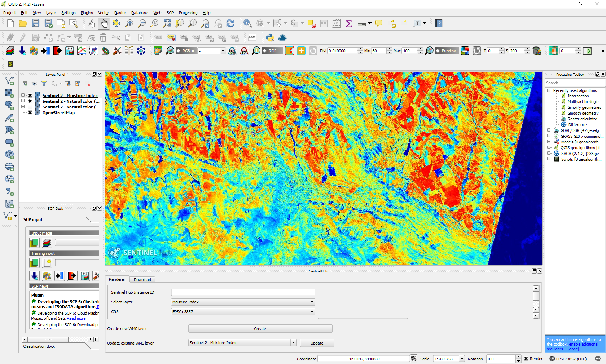Click the Save Project icon

point(35,24)
